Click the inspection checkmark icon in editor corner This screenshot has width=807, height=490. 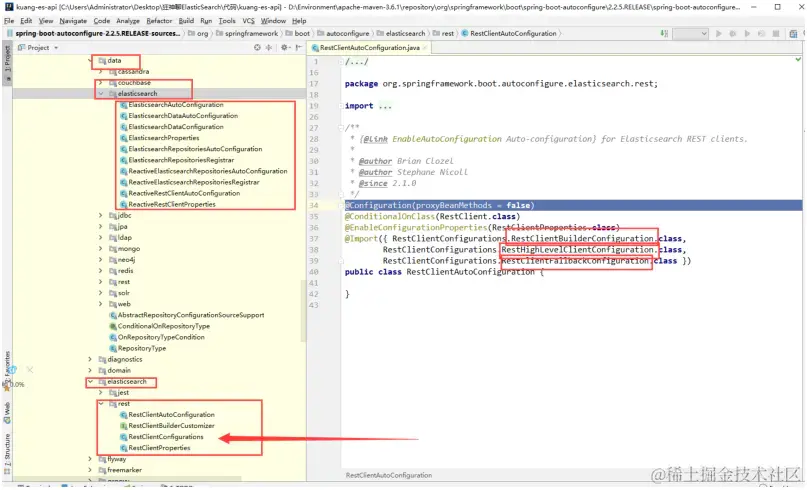tap(798, 60)
